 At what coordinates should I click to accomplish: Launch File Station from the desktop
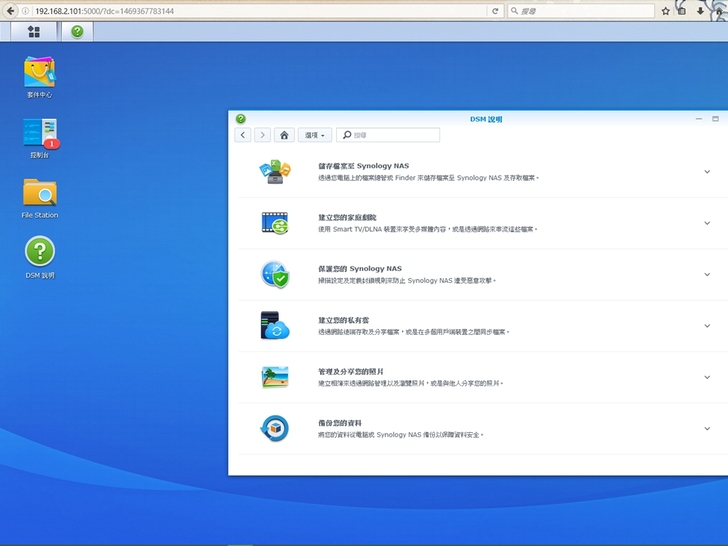pyautogui.click(x=40, y=193)
